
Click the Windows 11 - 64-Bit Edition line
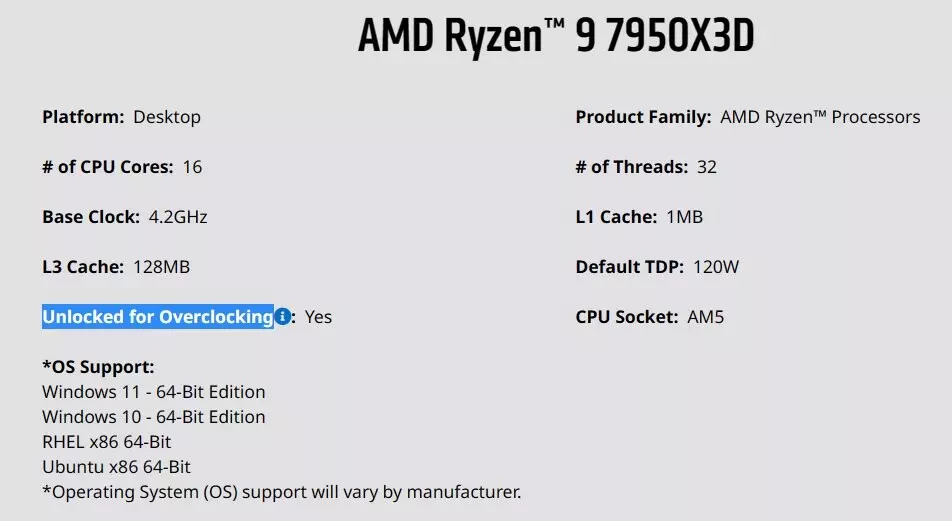pyautogui.click(x=154, y=392)
